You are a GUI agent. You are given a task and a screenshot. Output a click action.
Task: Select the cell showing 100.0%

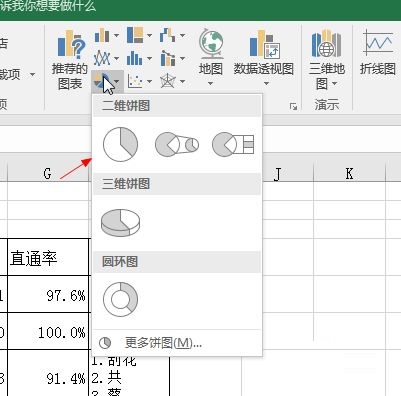click(48, 331)
